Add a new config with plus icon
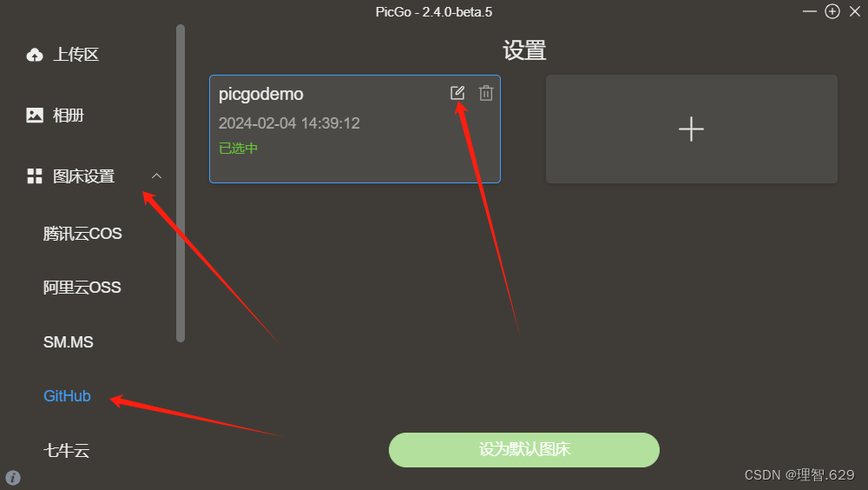This screenshot has width=868, height=490. (691, 129)
